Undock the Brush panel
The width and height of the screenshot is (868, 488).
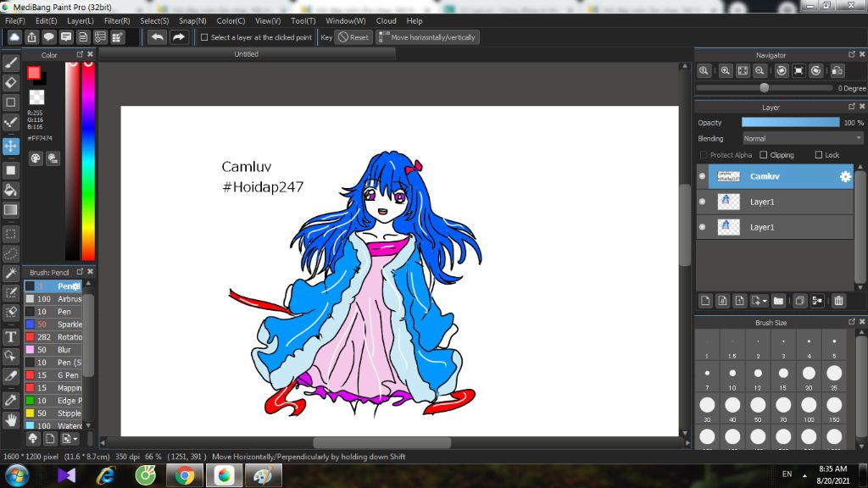pos(80,272)
